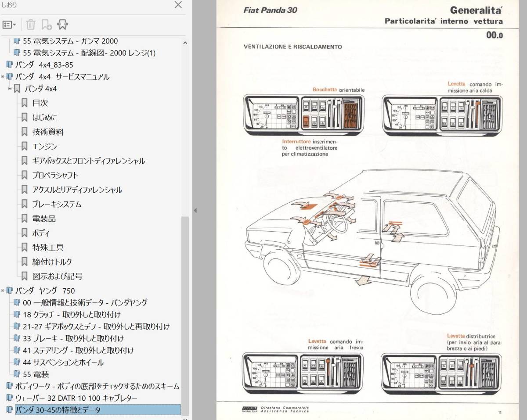Open the 電装品 bookmark
The width and height of the screenshot is (527, 420).
coord(44,219)
